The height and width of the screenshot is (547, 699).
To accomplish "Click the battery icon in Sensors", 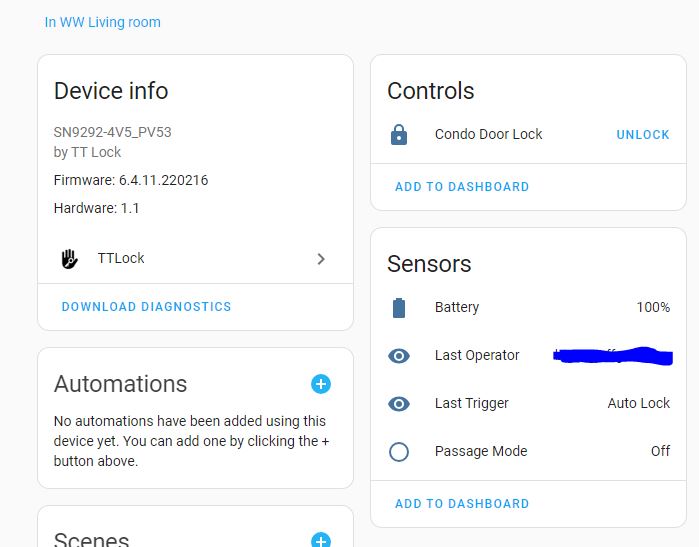I will pyautogui.click(x=399, y=308).
